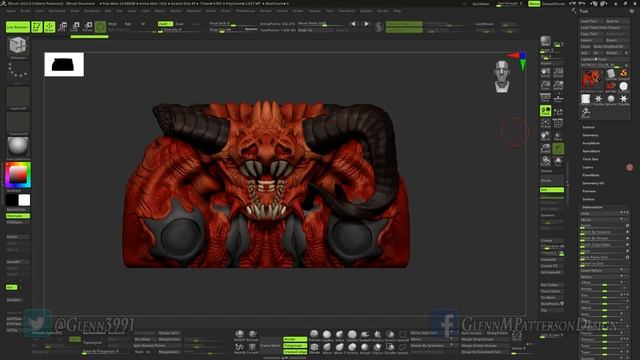The height and width of the screenshot is (360, 640).
Task: Click Make PolyMesh3D button
Action: click(610, 47)
